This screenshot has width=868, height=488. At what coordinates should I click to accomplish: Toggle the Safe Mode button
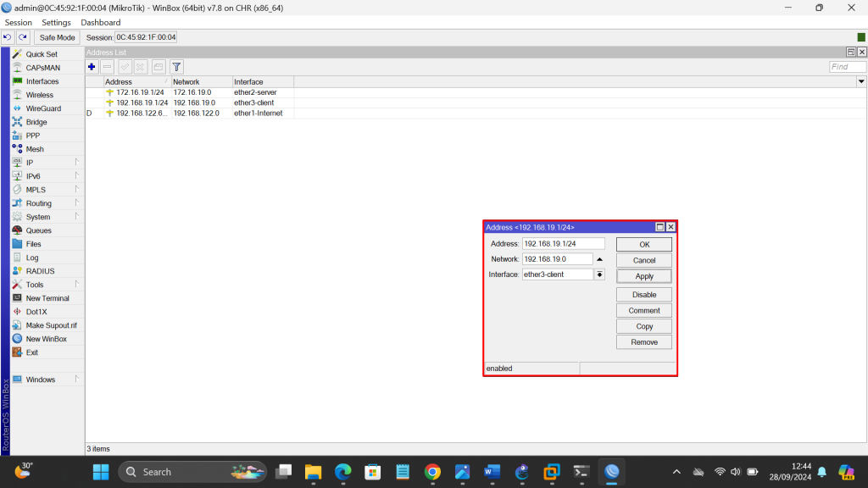coord(58,37)
